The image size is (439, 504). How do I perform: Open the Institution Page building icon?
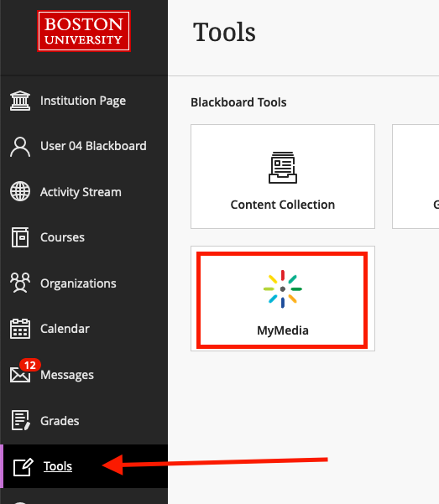tap(20, 101)
